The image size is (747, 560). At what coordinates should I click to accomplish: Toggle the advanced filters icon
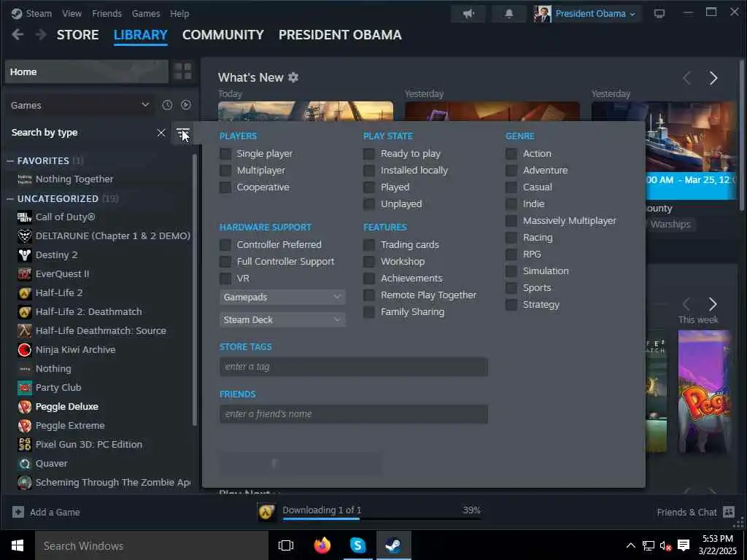[182, 133]
